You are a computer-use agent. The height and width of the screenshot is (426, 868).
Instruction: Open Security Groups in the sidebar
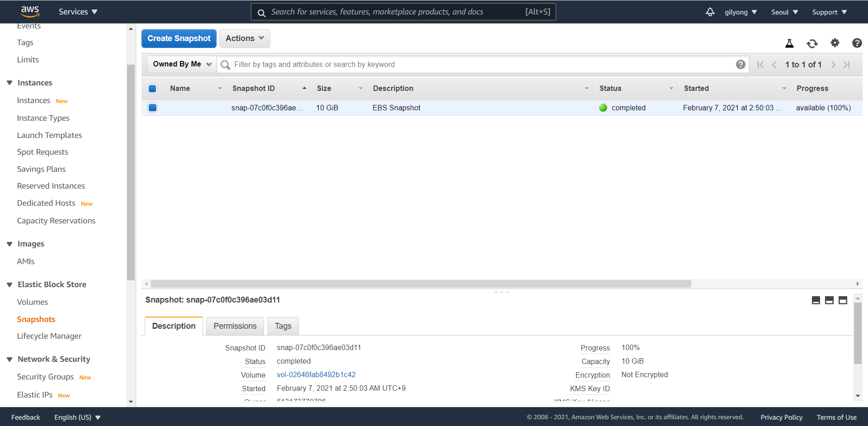[x=45, y=377]
